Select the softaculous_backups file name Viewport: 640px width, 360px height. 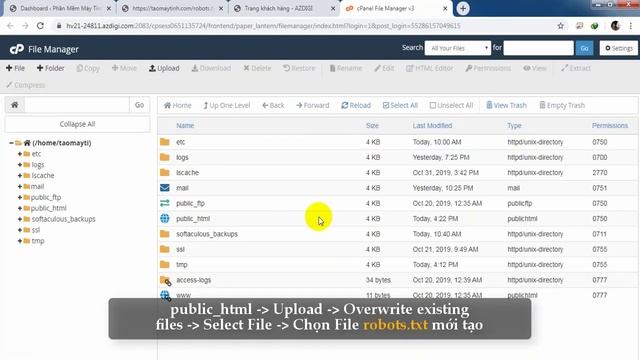[x=207, y=234]
